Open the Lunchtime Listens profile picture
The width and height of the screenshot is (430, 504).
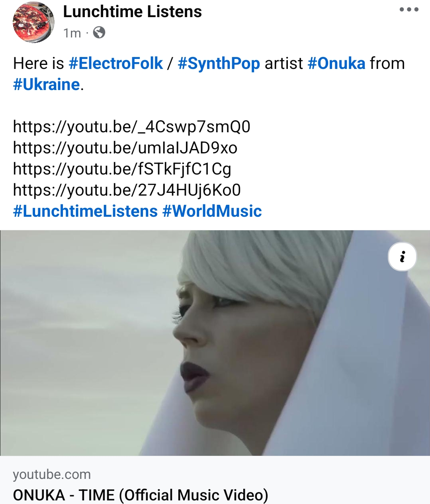click(x=34, y=22)
